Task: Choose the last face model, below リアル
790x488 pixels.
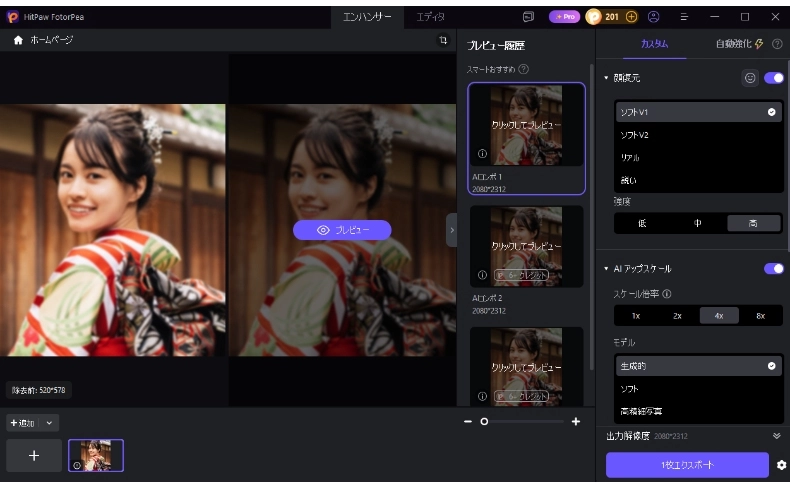Action: click(x=698, y=180)
